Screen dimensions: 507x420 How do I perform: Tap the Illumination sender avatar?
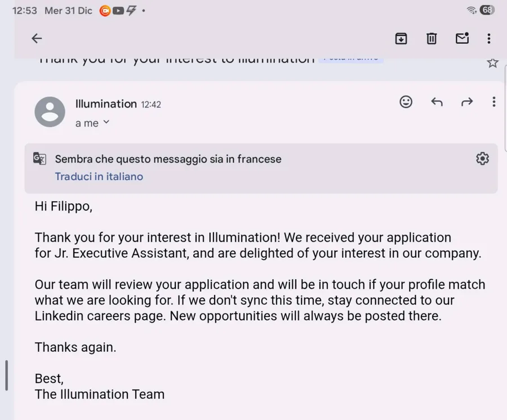(50, 111)
